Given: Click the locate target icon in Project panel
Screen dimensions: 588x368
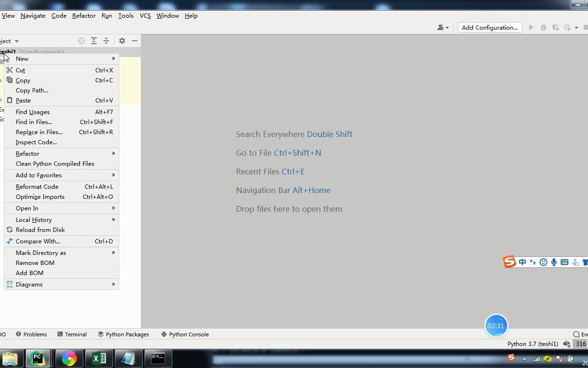Looking at the screenshot, I should (81, 41).
